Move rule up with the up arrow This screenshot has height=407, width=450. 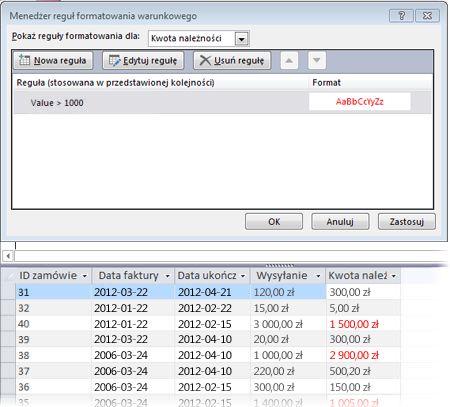pos(289,60)
